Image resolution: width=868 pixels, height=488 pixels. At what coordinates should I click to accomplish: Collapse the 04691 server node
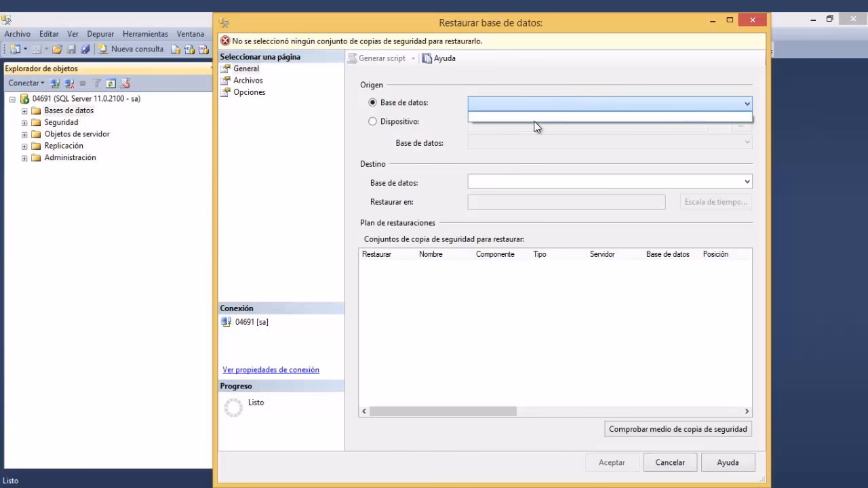12,99
